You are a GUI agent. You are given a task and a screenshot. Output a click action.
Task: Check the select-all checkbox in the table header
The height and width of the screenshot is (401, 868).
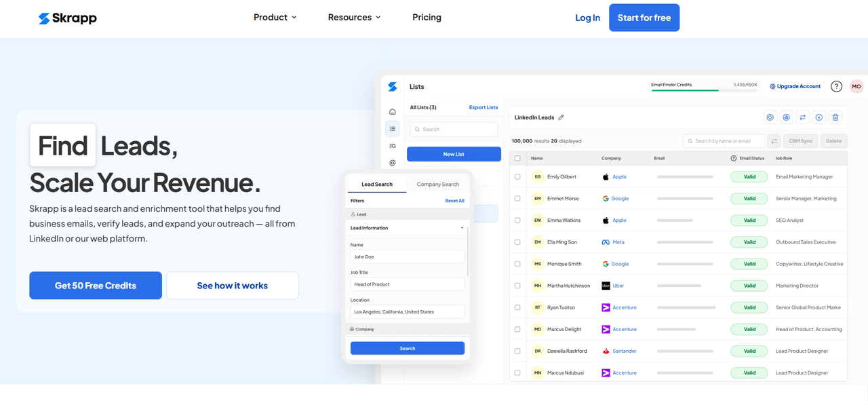[517, 157]
